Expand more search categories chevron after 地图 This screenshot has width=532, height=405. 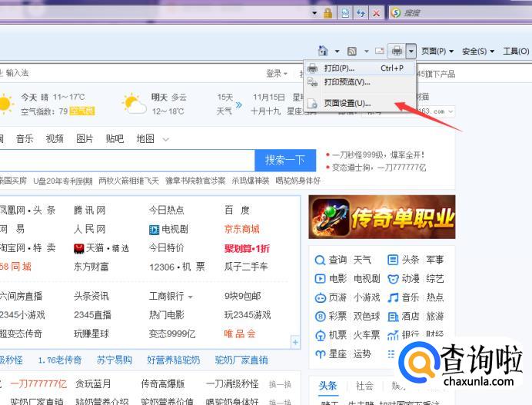click(165, 139)
